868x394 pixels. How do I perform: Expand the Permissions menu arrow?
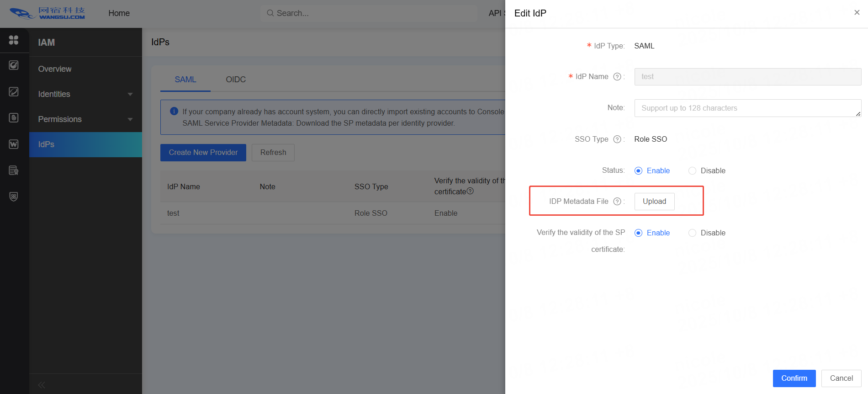[x=130, y=119]
